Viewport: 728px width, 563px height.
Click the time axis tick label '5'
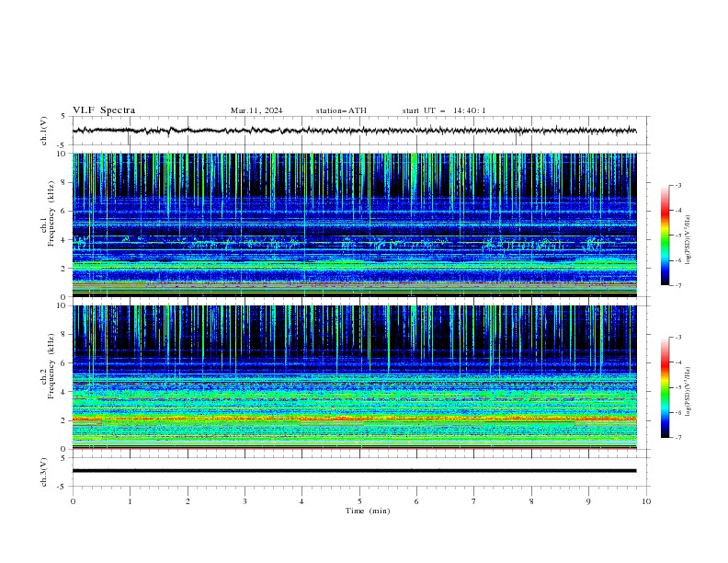coord(359,501)
